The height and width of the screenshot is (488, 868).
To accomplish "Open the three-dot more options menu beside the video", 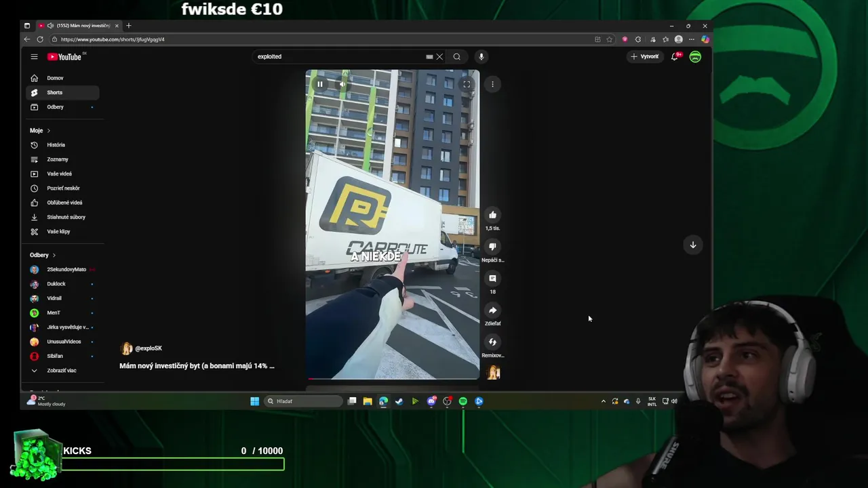I will click(492, 84).
